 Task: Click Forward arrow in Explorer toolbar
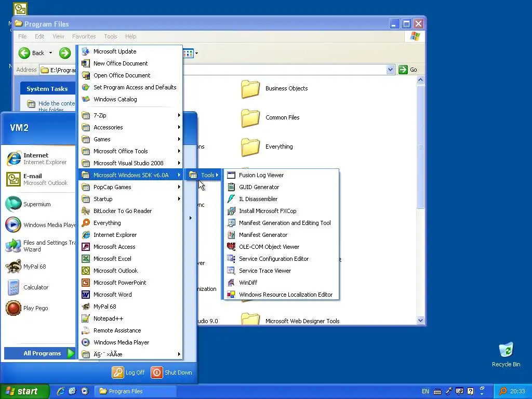point(65,53)
